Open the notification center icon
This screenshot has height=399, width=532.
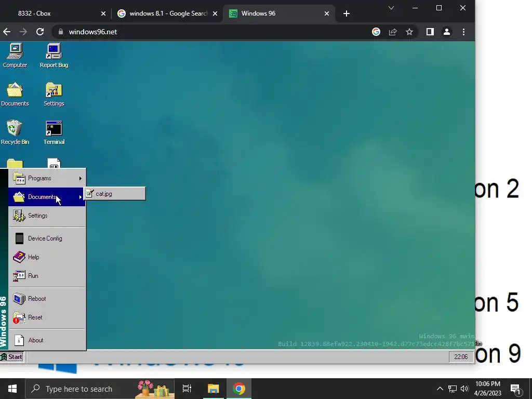point(516,390)
